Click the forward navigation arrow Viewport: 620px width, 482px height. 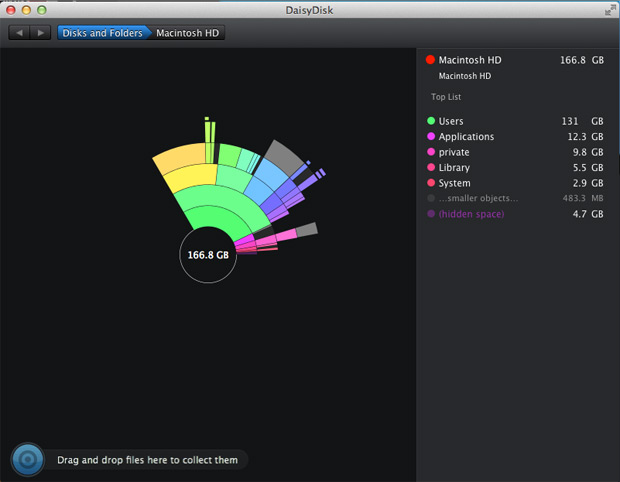point(41,33)
